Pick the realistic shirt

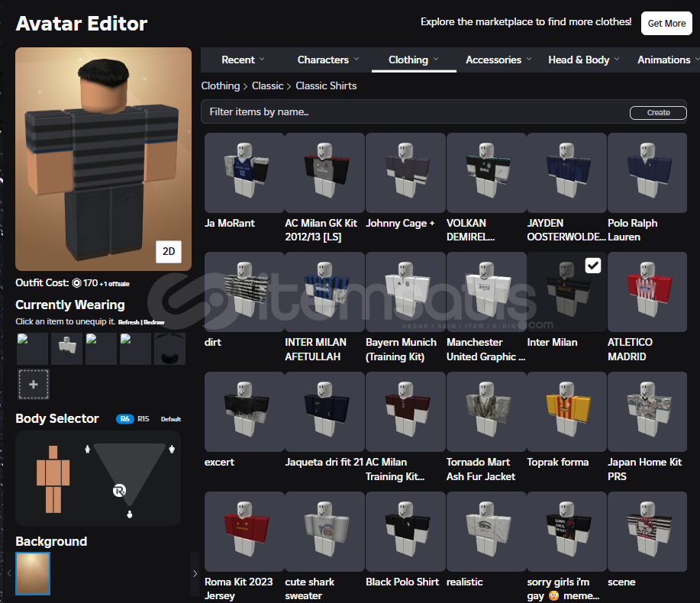point(486,531)
